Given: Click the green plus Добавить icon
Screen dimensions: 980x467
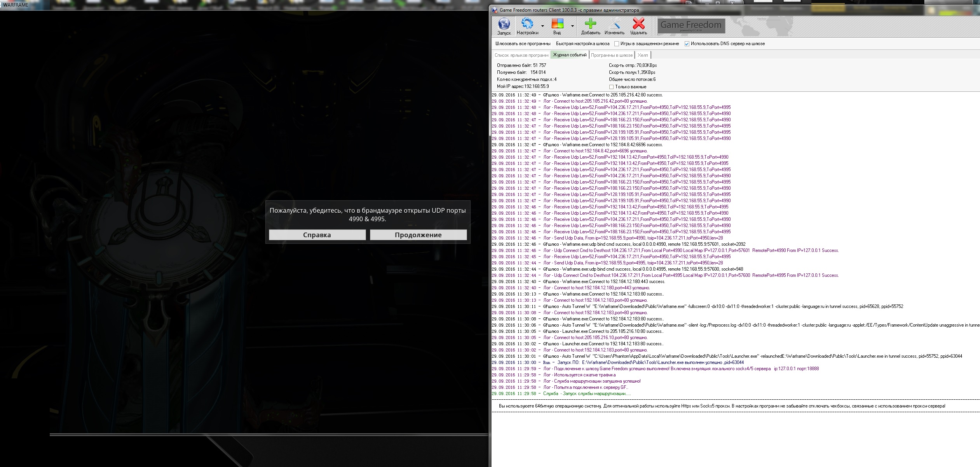Looking at the screenshot, I should click(x=590, y=24).
